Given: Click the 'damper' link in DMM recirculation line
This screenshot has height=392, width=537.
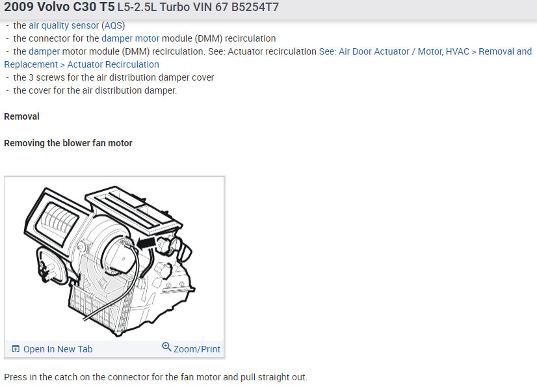Looking at the screenshot, I should pos(44,51).
